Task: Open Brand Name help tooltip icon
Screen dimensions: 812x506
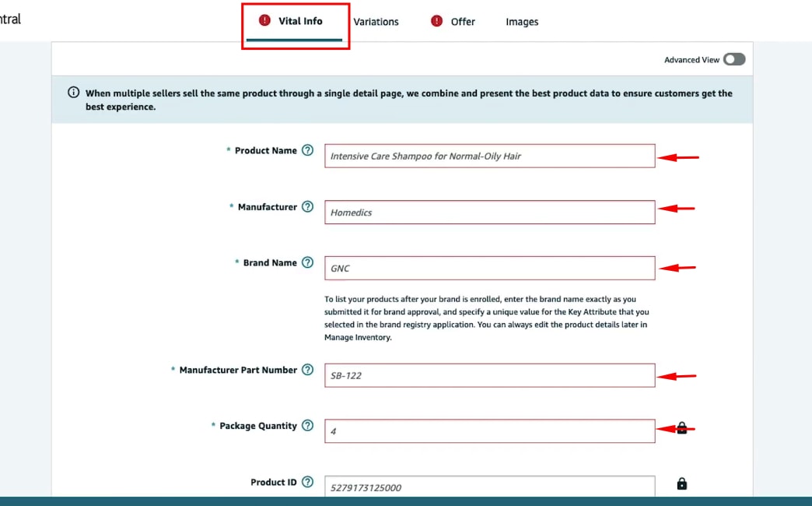Action: (307, 262)
